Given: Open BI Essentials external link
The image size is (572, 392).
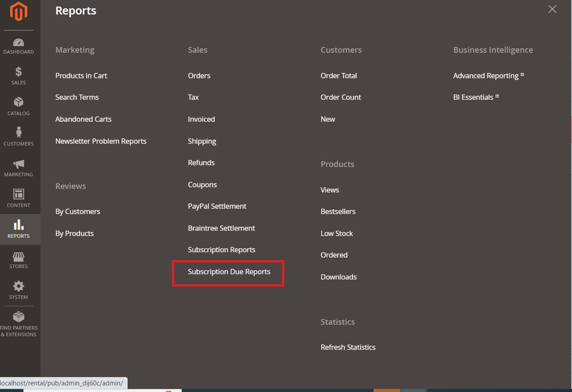Looking at the screenshot, I should (473, 98).
